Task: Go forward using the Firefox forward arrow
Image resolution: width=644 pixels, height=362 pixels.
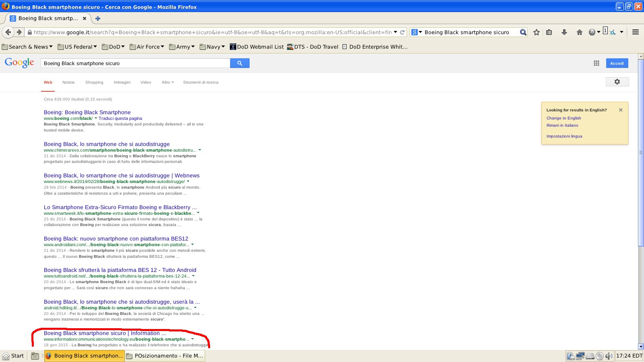Action: point(19,32)
